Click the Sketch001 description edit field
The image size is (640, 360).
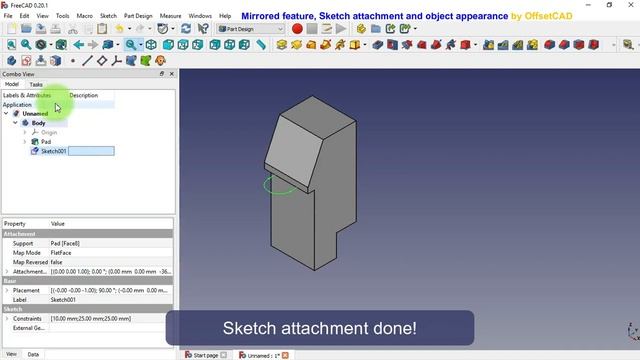tap(91, 151)
